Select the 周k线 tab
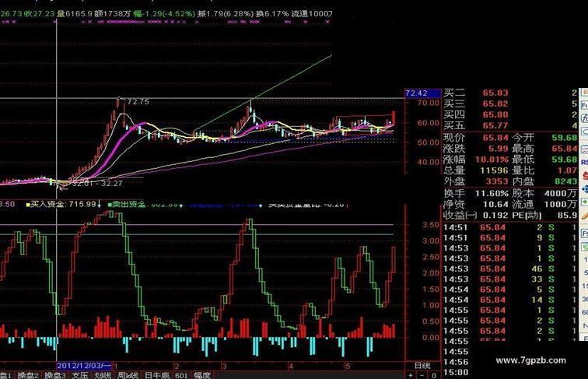This screenshot has height=379, width=588. point(128,375)
